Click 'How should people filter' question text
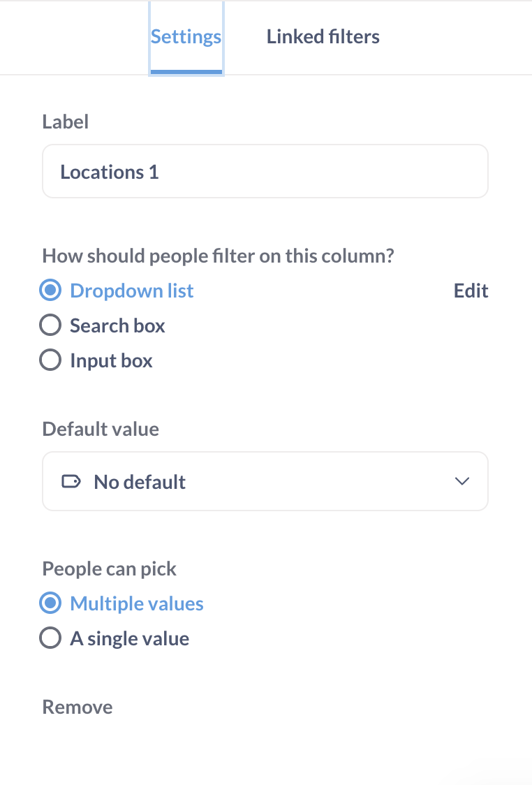Image resolution: width=532 pixels, height=785 pixels. point(219,256)
